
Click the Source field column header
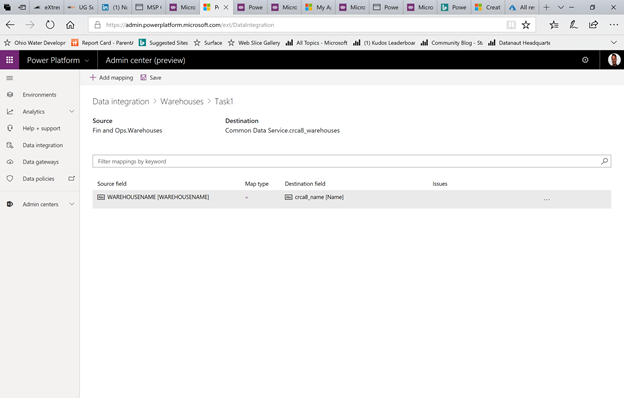pyautogui.click(x=112, y=184)
